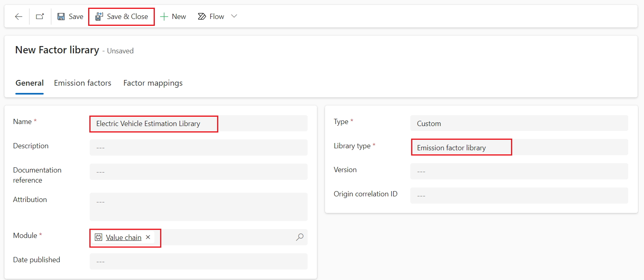Open the Value chain module link

point(124,238)
